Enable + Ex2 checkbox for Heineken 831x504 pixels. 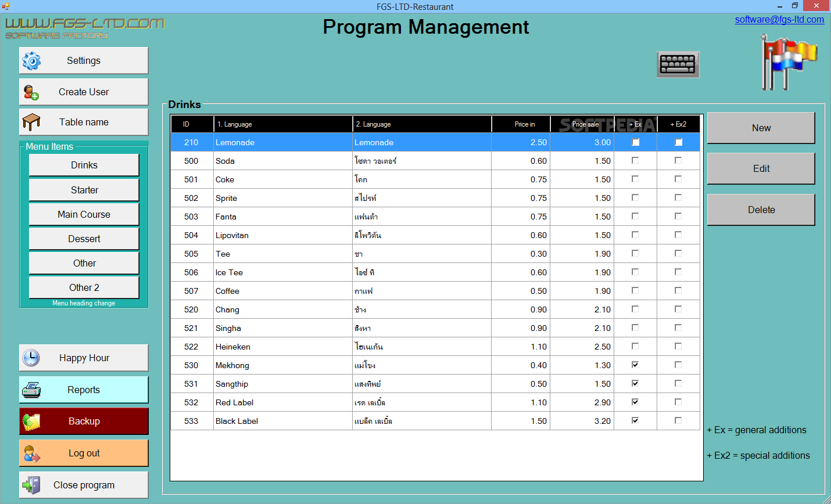pos(678,347)
